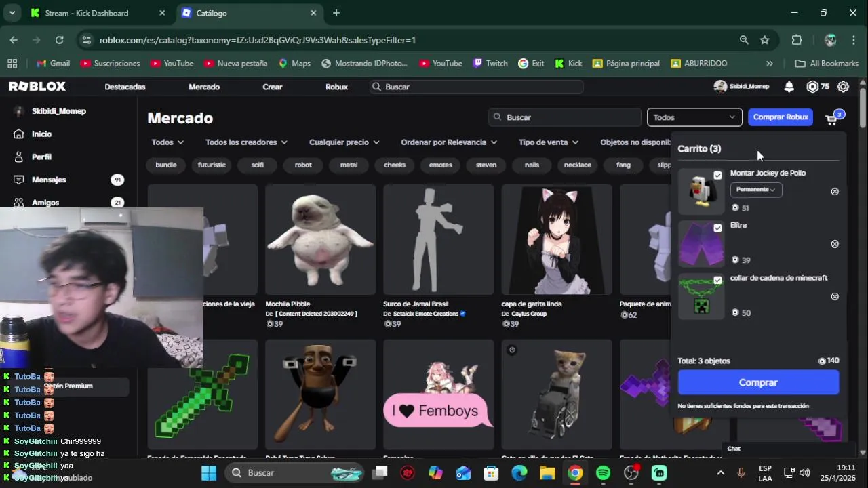Open the Chrome apps grid icon
The width and height of the screenshot is (868, 488).
tap(12, 63)
